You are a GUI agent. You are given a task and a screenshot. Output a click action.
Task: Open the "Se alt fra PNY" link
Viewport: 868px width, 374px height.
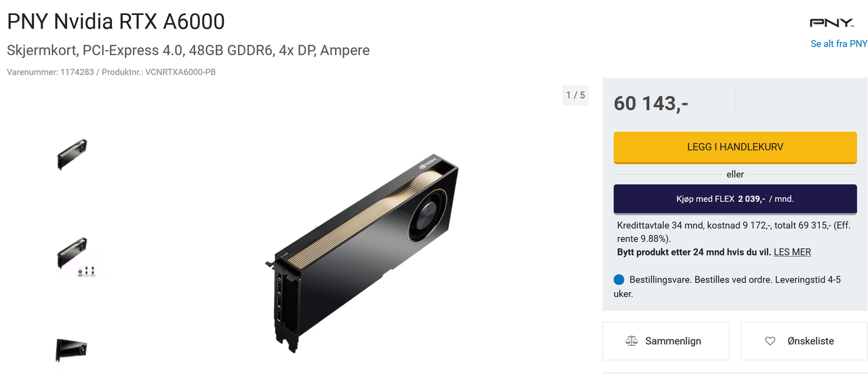pyautogui.click(x=839, y=44)
